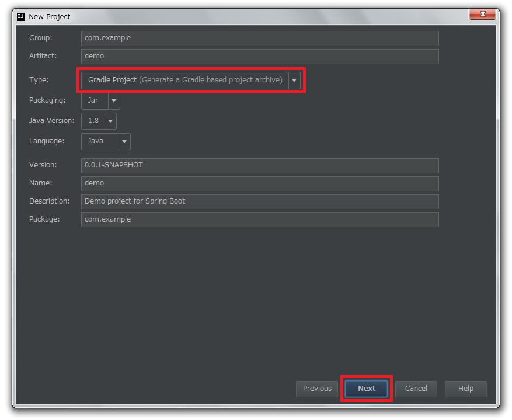Open the Packaging dropdown set to Jar
Screen dimensions: 512x420
[100, 100]
